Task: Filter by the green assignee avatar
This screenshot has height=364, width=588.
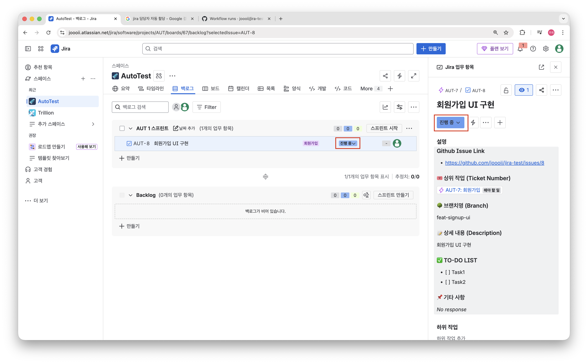Action: coord(185,107)
